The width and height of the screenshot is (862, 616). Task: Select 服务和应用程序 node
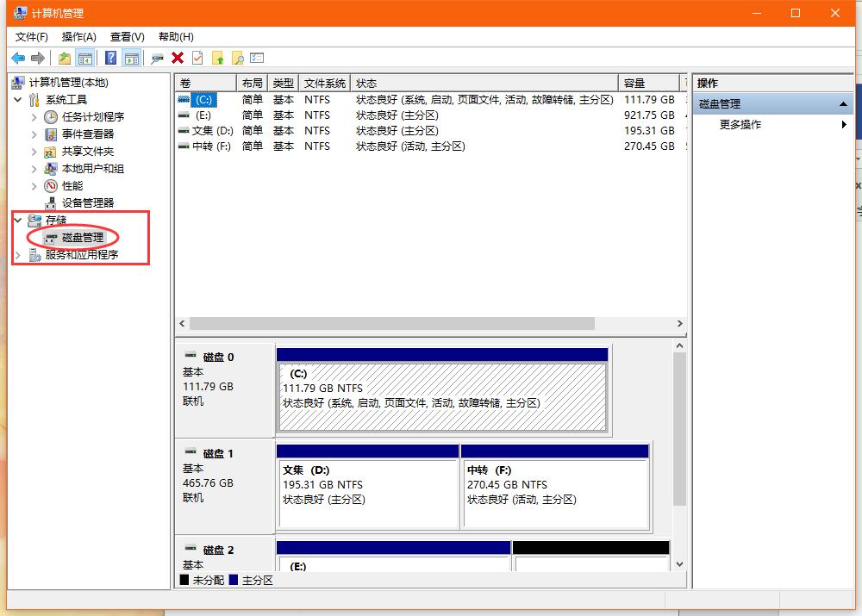point(82,254)
